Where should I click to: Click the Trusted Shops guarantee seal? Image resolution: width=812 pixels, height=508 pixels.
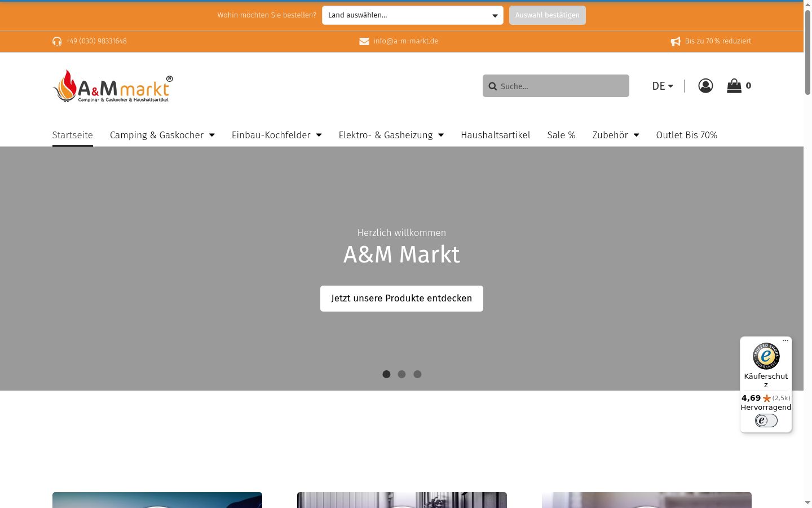(766, 356)
